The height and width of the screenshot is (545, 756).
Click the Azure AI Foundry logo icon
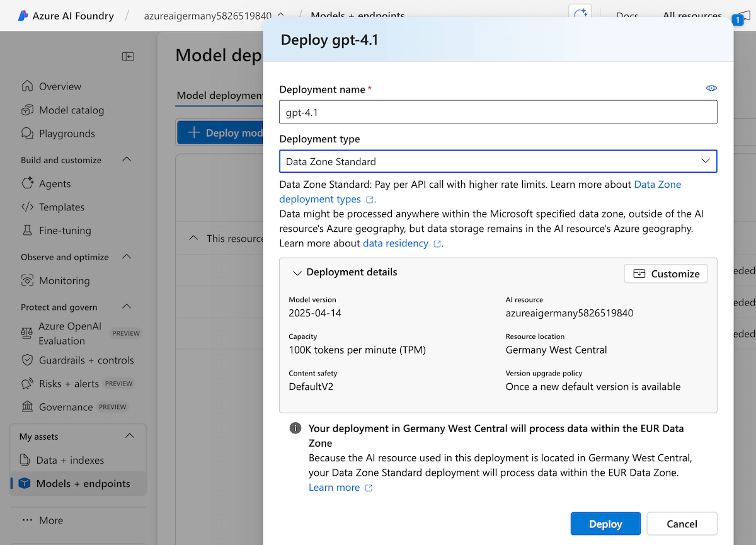pos(23,16)
